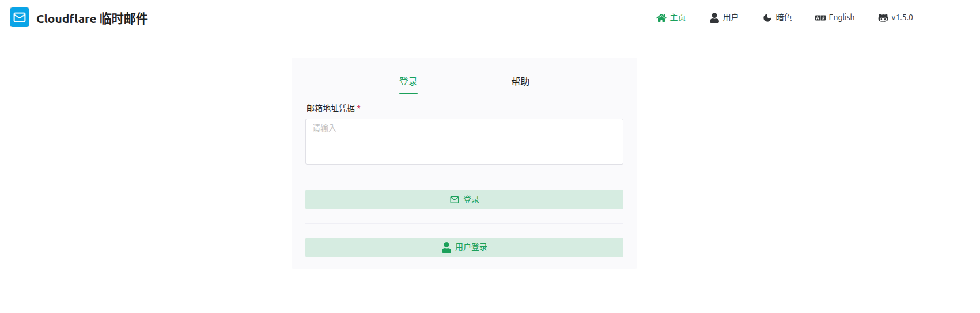Click the user silhouette icon in header
The width and height of the screenshot is (980, 313).
pyautogui.click(x=714, y=18)
